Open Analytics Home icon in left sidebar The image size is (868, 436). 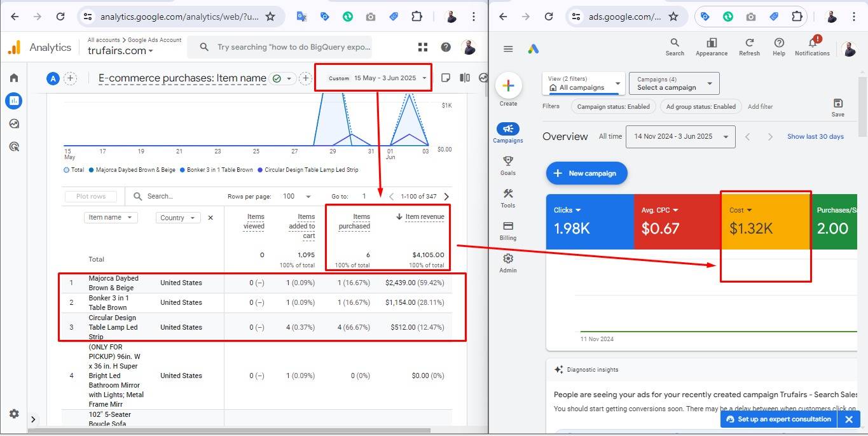pyautogui.click(x=14, y=78)
